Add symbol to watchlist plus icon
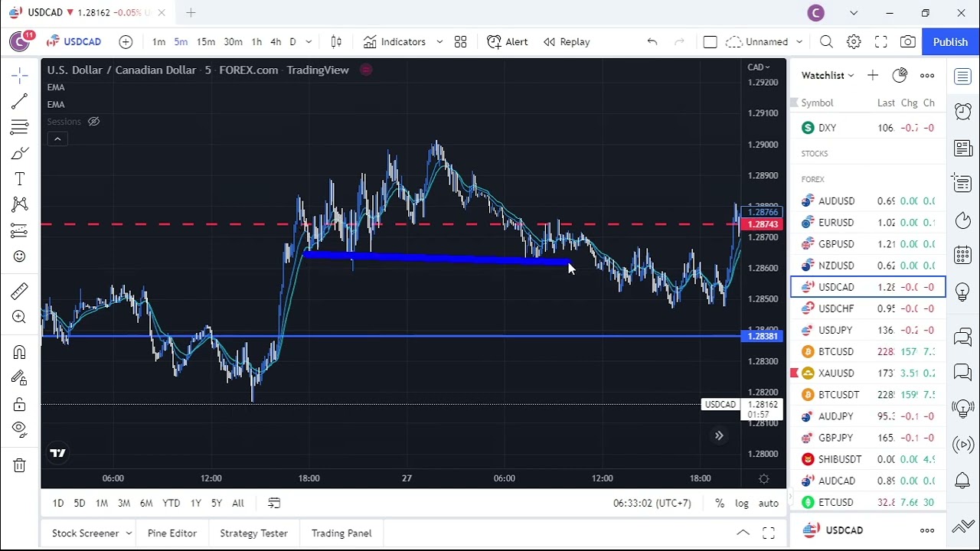980x551 pixels. [873, 75]
